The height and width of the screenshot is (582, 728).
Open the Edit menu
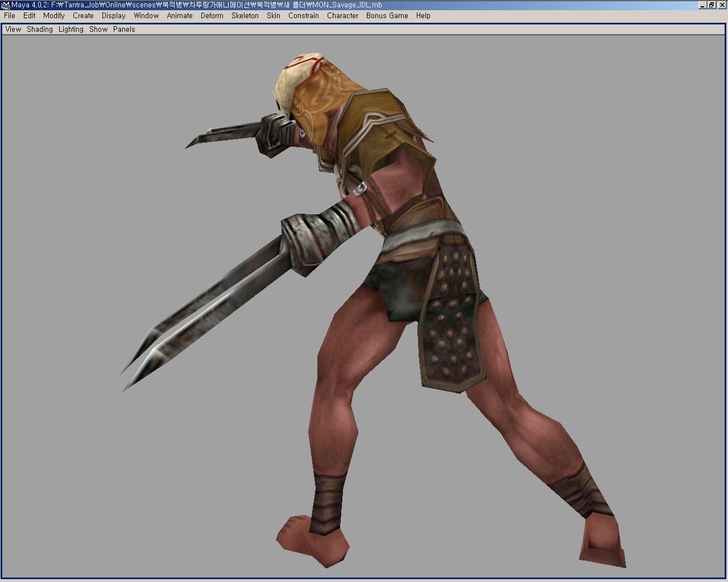[30, 16]
